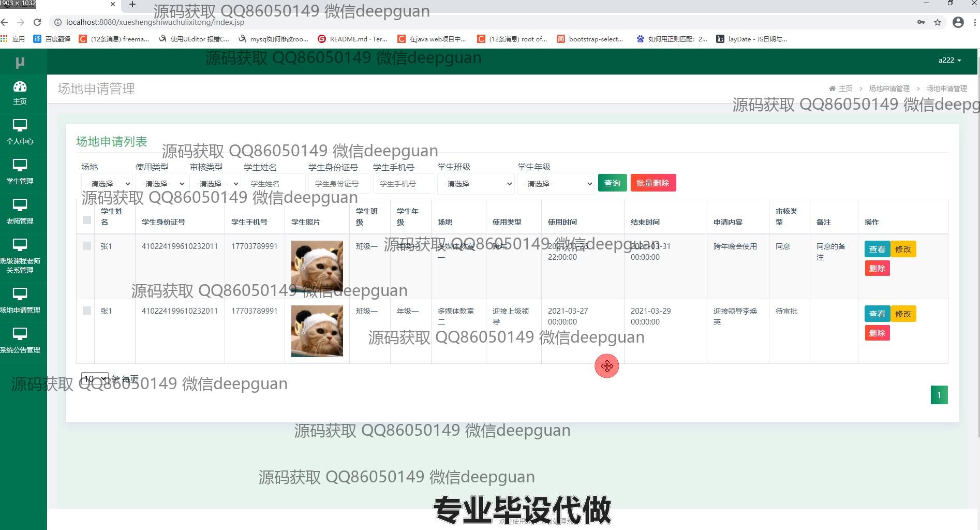Open the a222 user menu dropdown
This screenshot has width=980, height=530.
[x=949, y=61]
